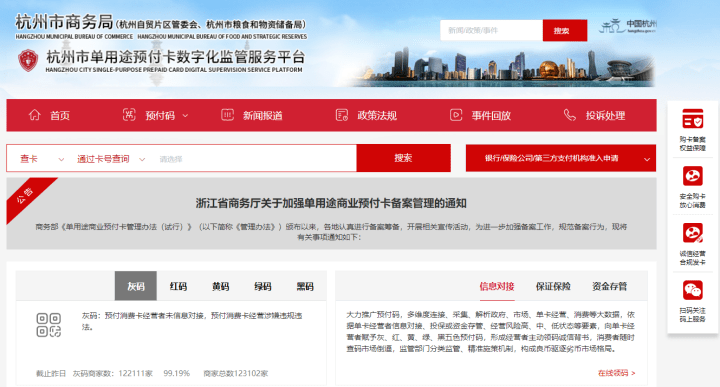This screenshot has height=387, width=720.
Task: Click the 灰码 description text about 预付消费卡经营者未信息对接
Action: [x=192, y=321]
